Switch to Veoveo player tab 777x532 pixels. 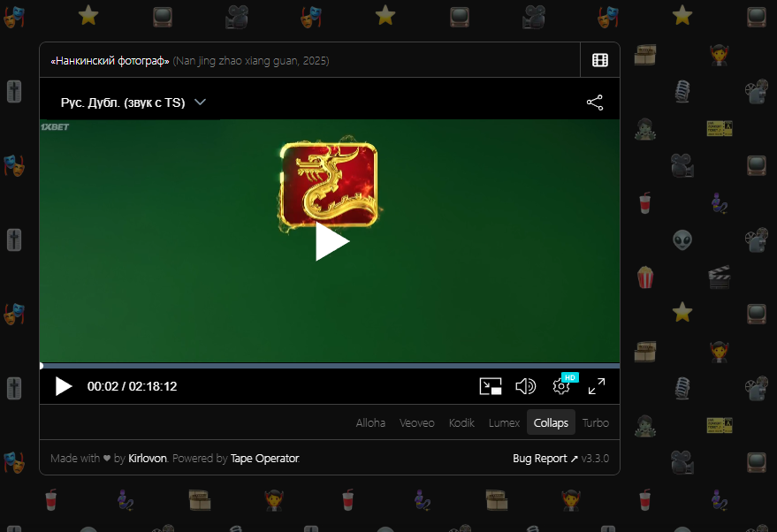[x=416, y=422]
